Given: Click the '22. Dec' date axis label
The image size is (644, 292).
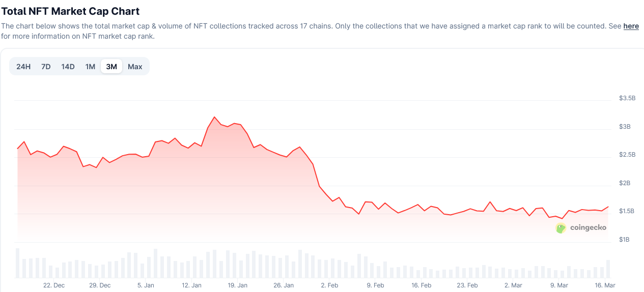Looking at the screenshot, I should [54, 285].
